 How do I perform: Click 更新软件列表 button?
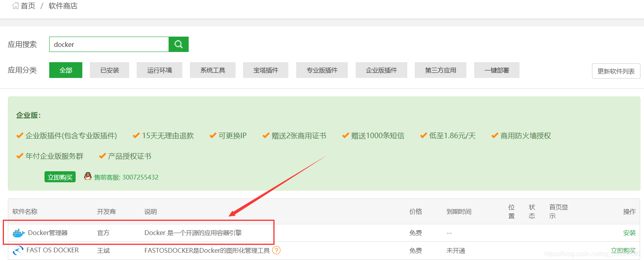click(x=616, y=71)
